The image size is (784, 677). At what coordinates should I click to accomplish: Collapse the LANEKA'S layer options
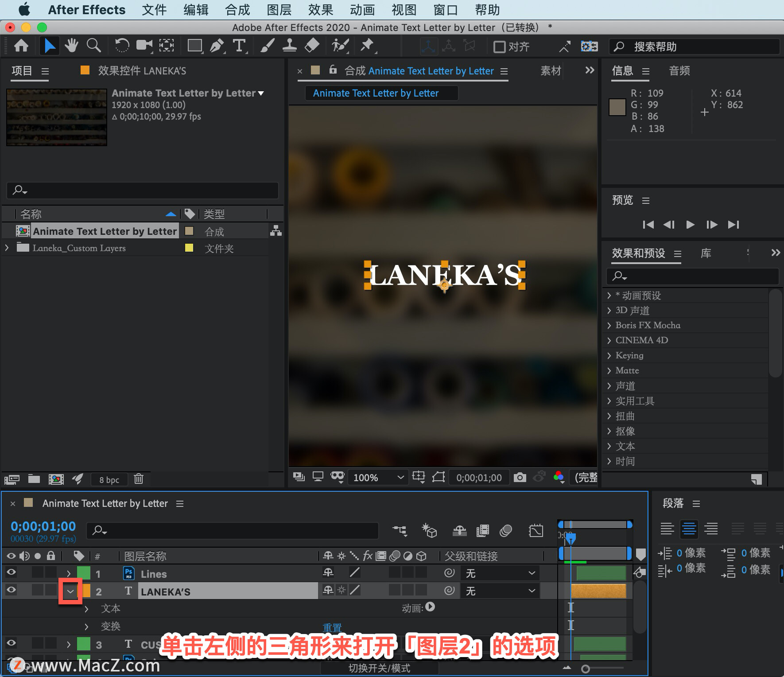[x=70, y=591]
